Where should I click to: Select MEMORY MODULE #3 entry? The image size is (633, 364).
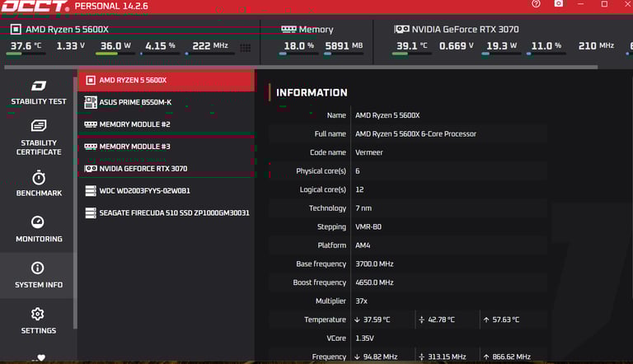click(x=166, y=146)
